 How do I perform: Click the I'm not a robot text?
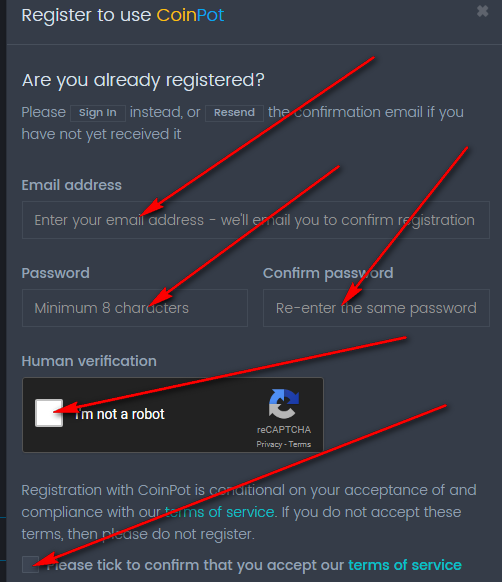pos(120,414)
